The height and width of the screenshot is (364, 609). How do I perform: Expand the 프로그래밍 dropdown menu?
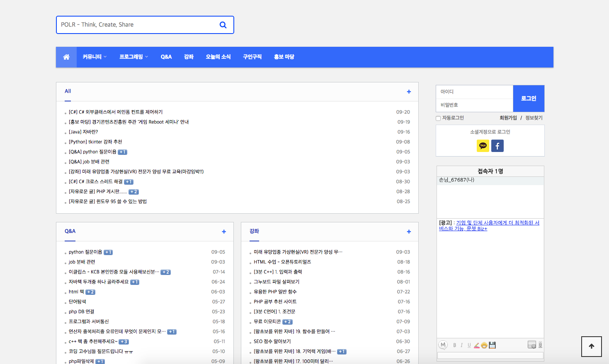point(133,57)
